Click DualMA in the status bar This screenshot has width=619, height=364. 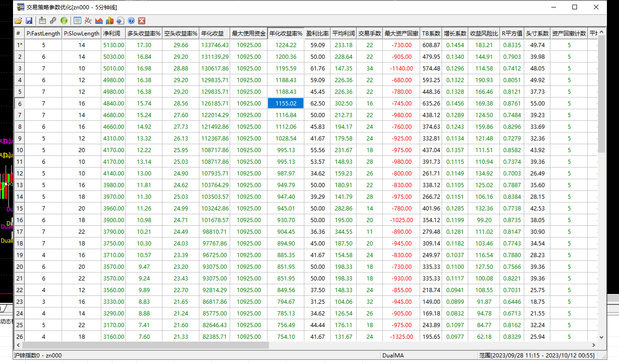[393, 356]
